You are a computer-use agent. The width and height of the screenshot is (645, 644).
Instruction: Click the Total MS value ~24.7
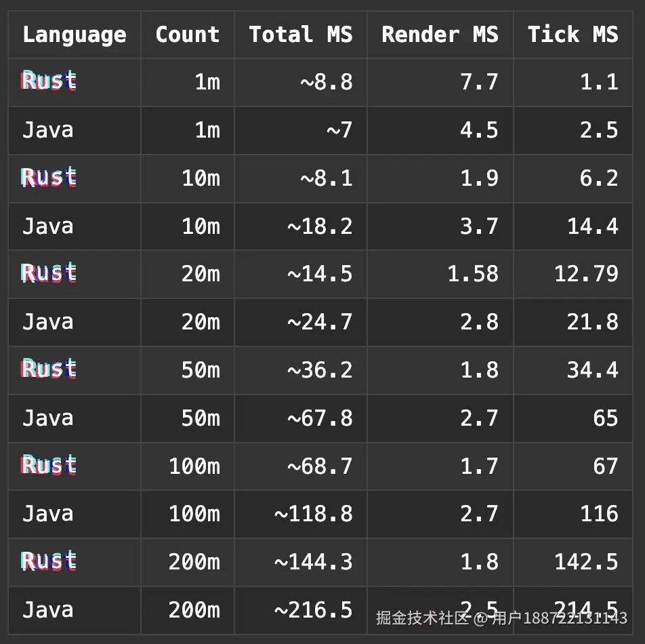pyautogui.click(x=320, y=322)
